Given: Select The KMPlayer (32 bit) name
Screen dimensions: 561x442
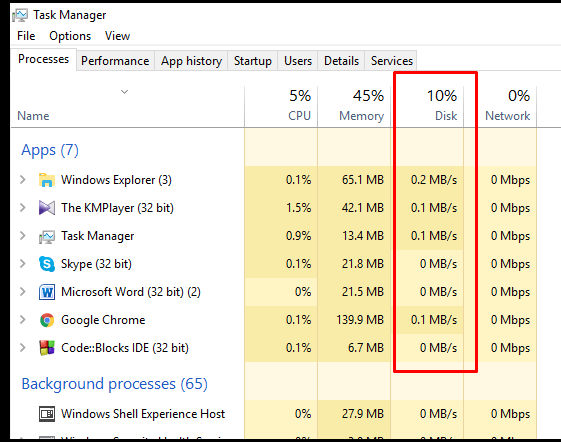Looking at the screenshot, I should pyautogui.click(x=117, y=208).
